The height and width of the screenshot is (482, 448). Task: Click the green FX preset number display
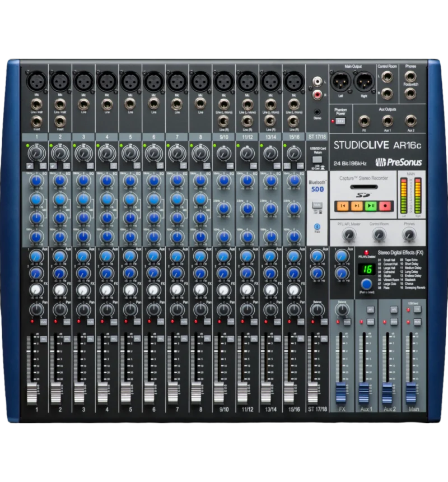pos(367,269)
